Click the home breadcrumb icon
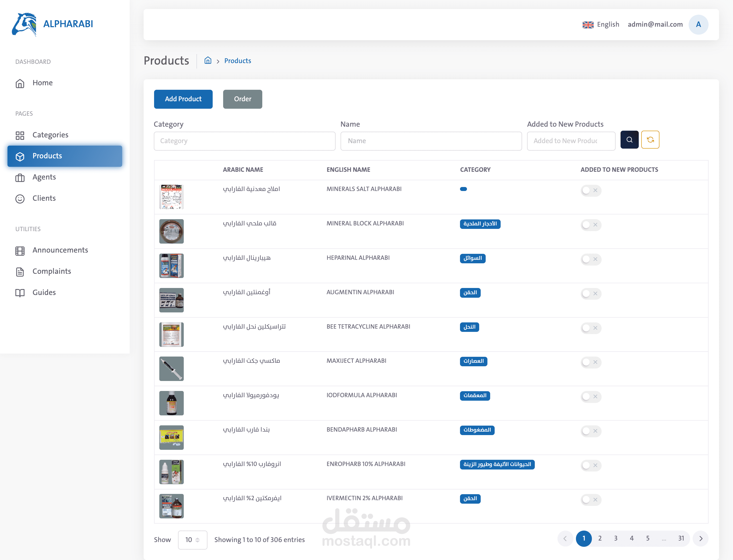Viewport: 733px width, 560px height. tap(208, 60)
